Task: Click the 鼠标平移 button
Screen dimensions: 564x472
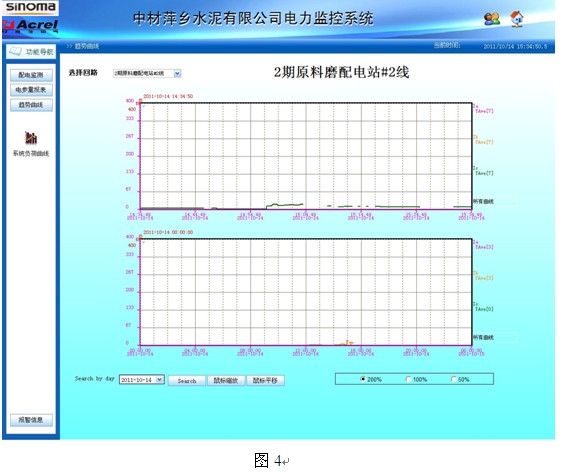Action: tap(265, 381)
